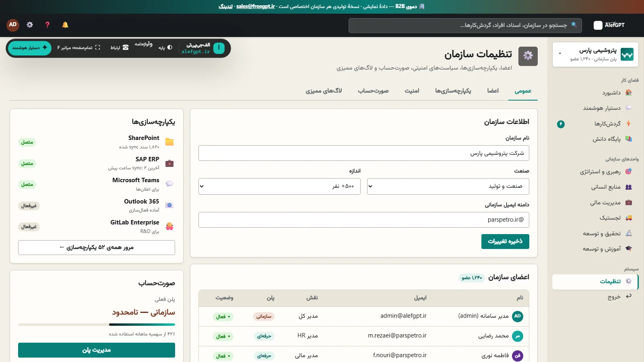
Task: Click the سازمانی plan badge of admin row
Action: coord(264,317)
